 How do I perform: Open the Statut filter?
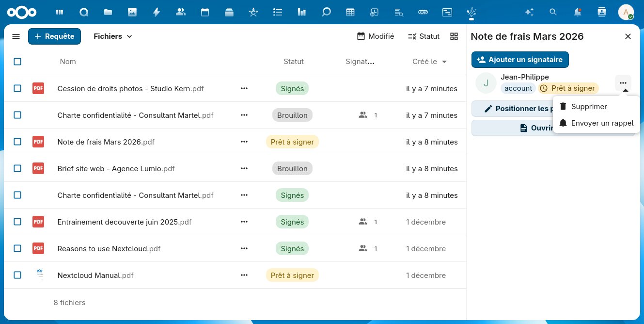pyautogui.click(x=424, y=36)
